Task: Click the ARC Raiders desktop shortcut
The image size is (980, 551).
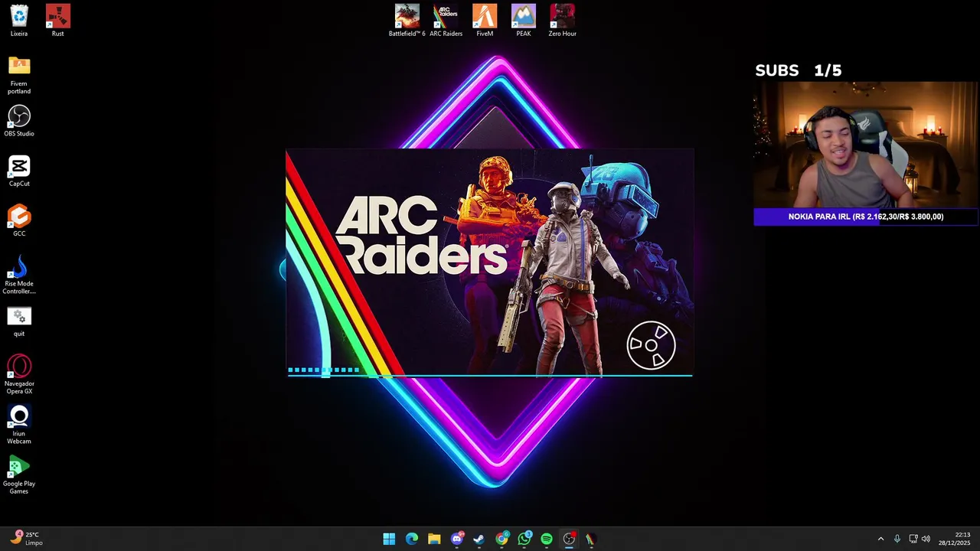Action: point(446,21)
